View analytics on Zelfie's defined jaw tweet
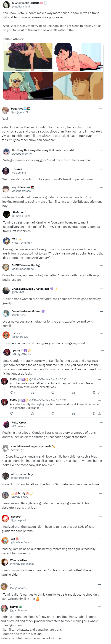111x644 pixels. pyautogui.click(x=73, y=393)
